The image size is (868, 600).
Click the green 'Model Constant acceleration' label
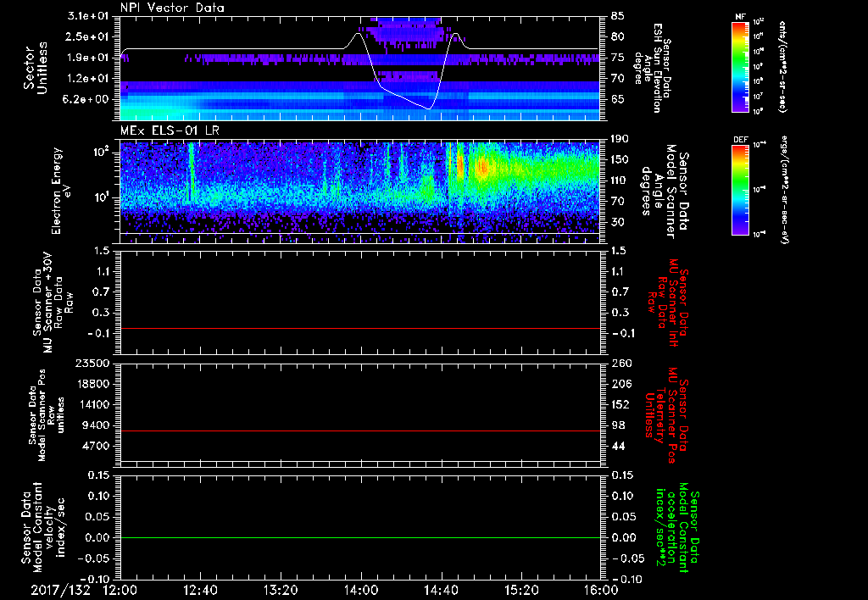[677, 529]
